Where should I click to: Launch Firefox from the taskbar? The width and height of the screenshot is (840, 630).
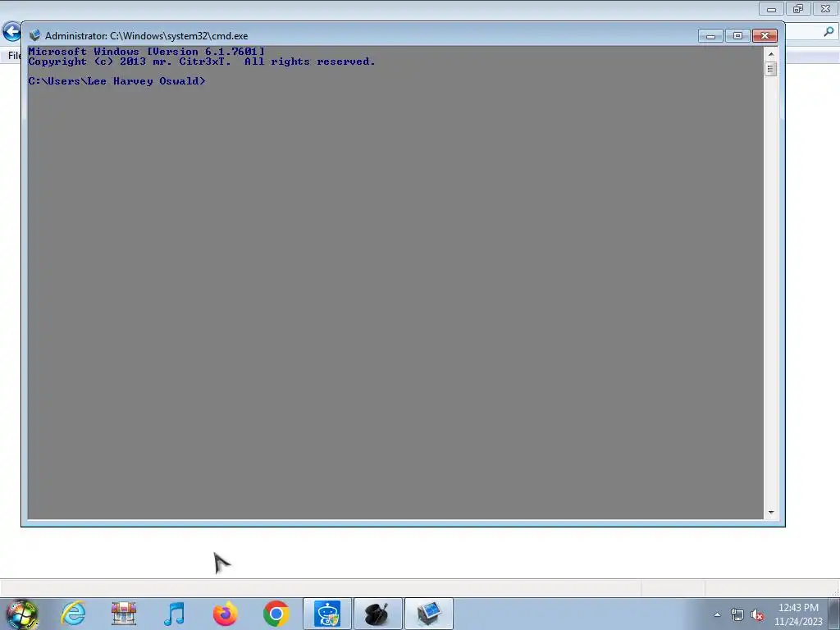coord(225,614)
